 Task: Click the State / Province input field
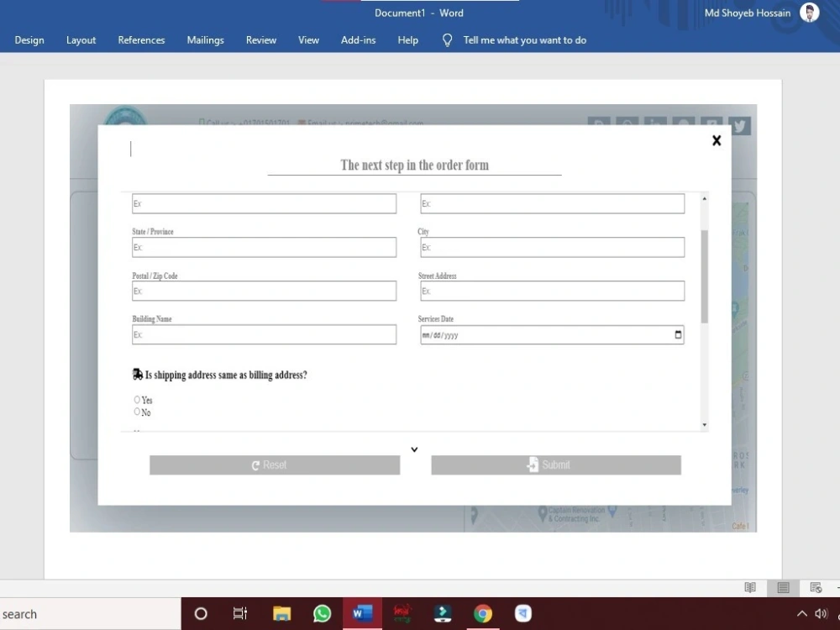(264, 248)
